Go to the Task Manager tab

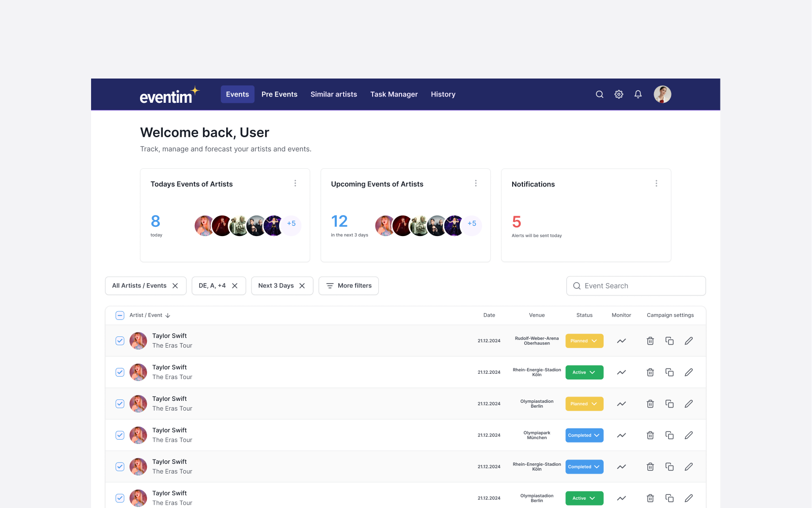[x=394, y=95]
